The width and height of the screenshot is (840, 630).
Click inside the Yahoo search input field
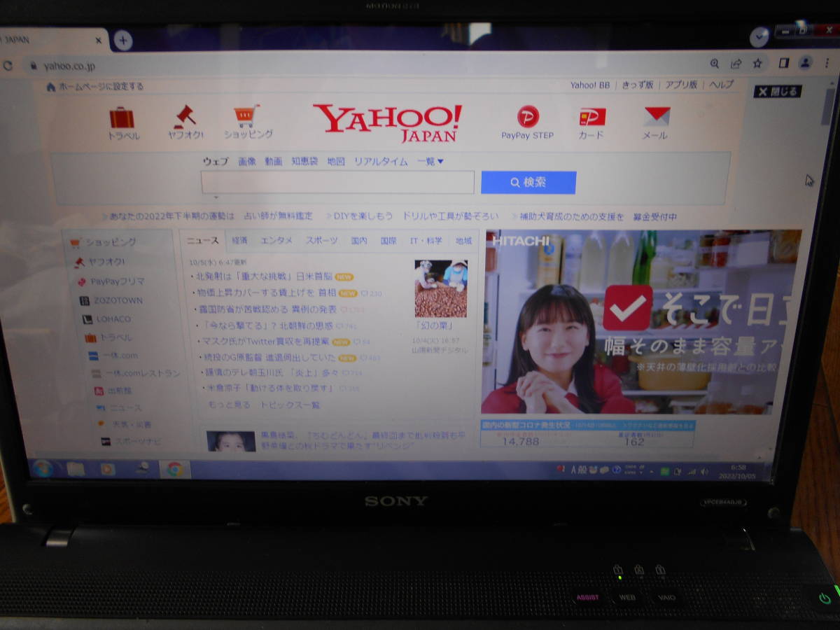coord(337,183)
